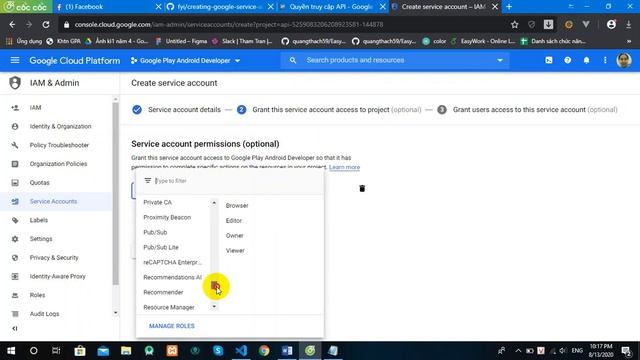Open Word from the taskbar
The image size is (640, 360).
click(287, 351)
